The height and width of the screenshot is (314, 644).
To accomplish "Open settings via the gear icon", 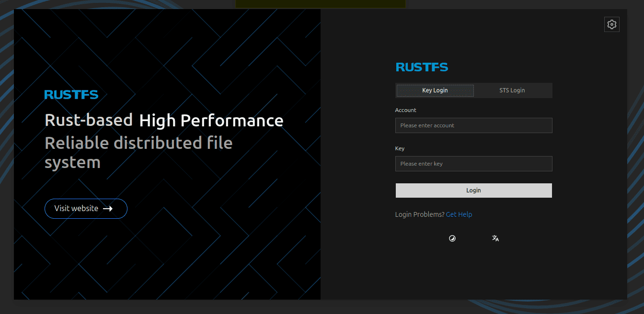I will [x=612, y=24].
